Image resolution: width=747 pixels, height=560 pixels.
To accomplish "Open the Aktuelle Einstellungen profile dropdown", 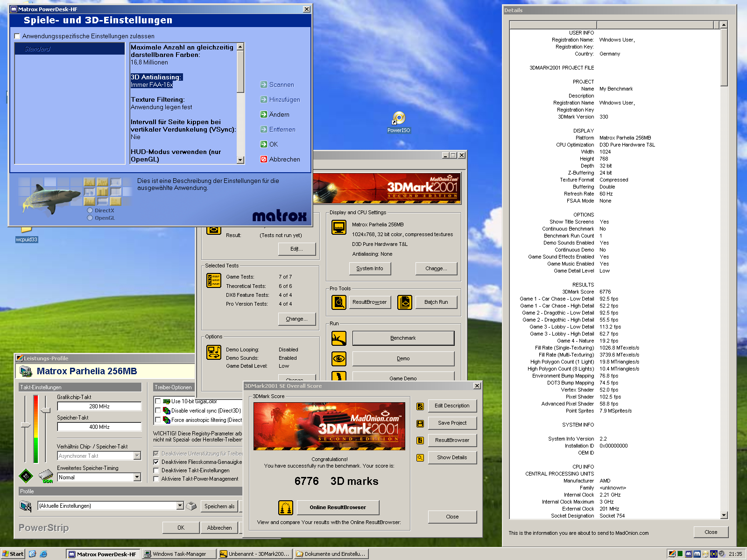I will 180,506.
